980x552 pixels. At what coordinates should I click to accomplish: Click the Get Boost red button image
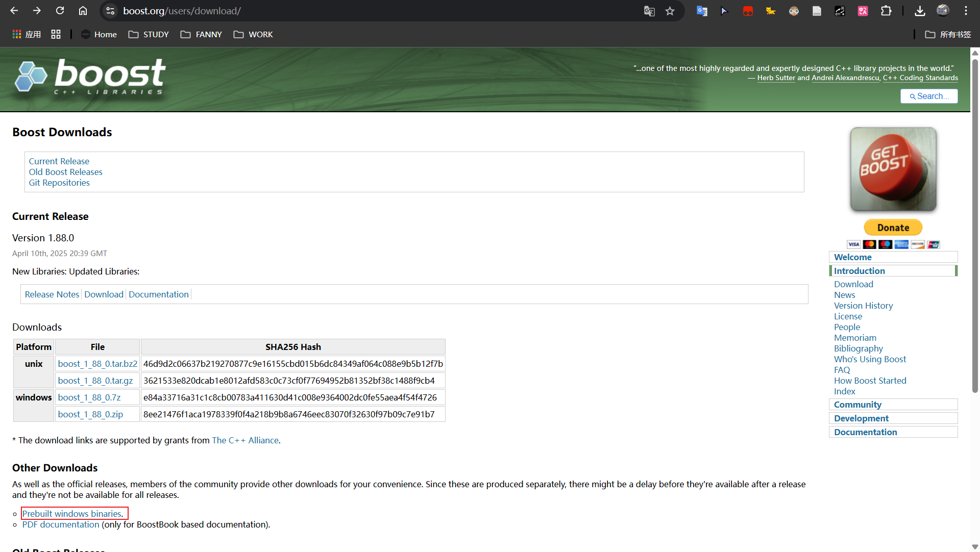pos(893,169)
